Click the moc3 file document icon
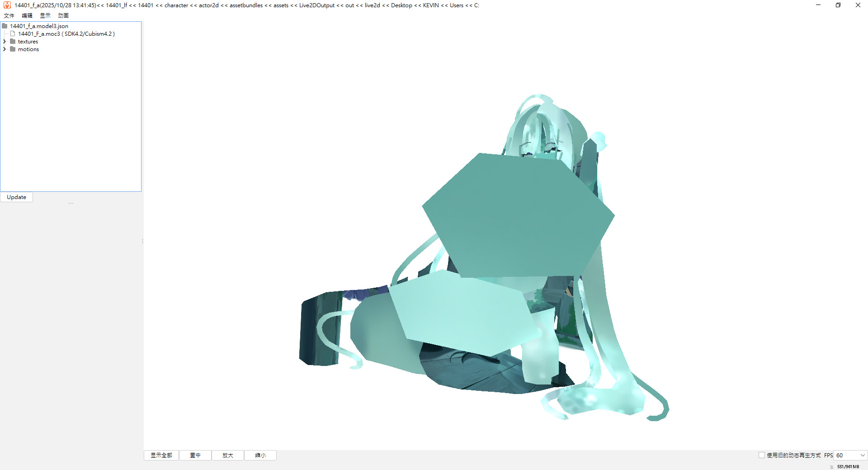 click(13, 34)
